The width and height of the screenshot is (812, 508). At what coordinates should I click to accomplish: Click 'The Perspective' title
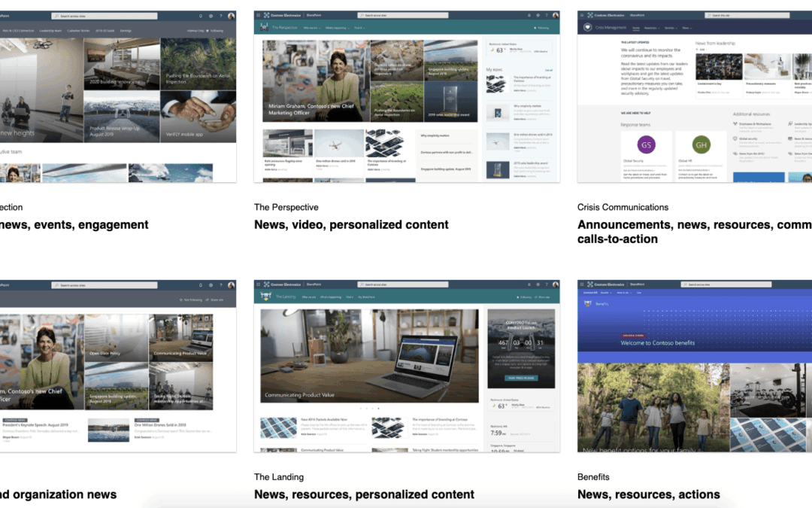[x=286, y=208]
